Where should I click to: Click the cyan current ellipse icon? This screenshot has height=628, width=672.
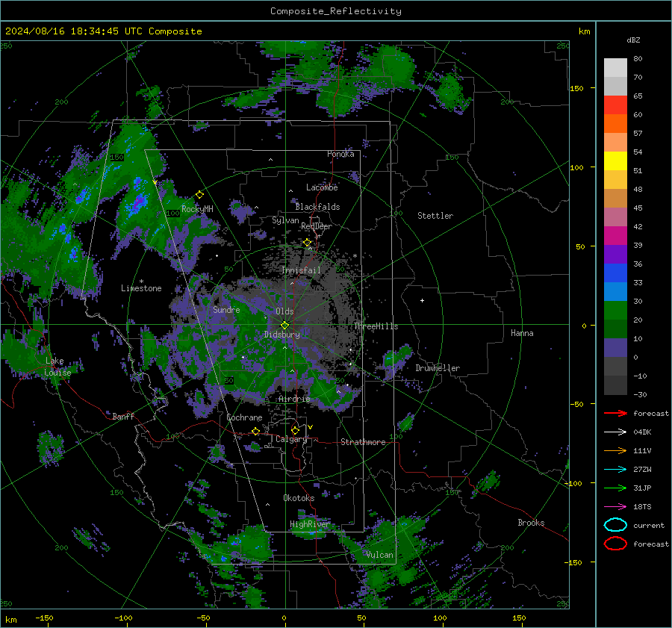615,525
